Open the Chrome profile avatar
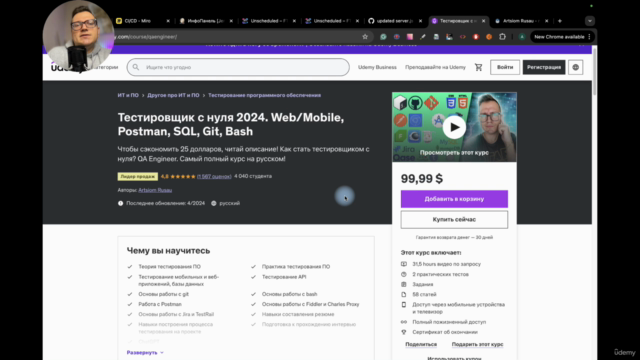 (x=522, y=37)
